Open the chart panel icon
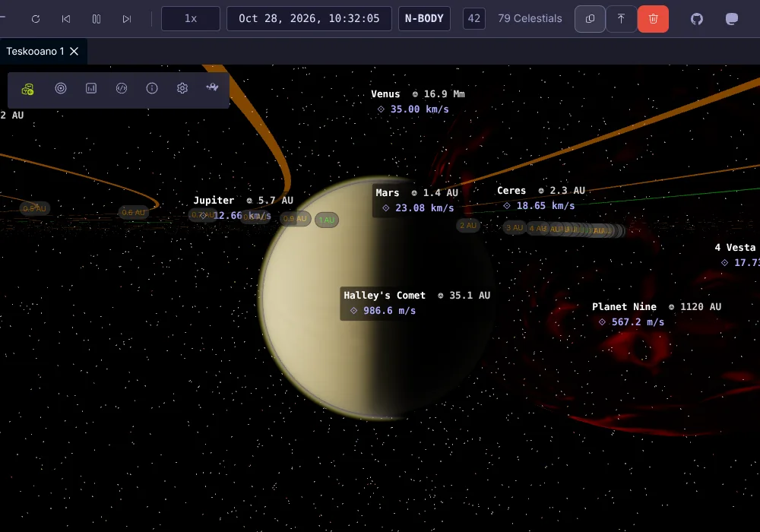This screenshot has height=532, width=760. coord(91,88)
